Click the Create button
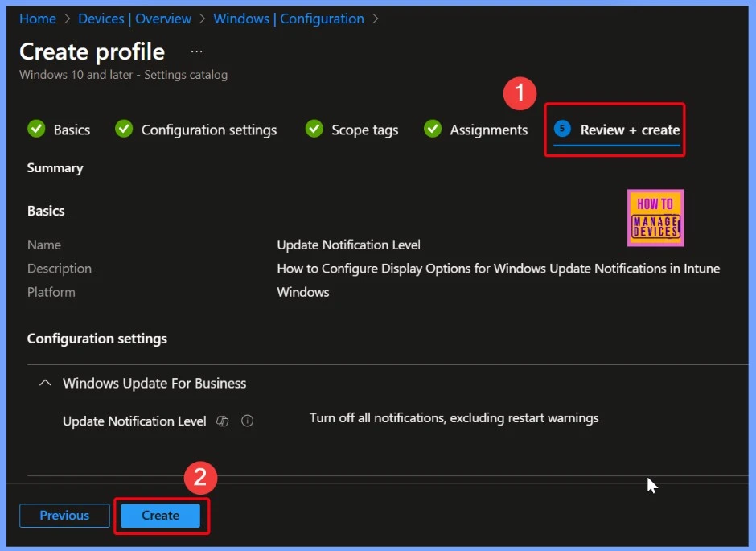This screenshot has width=756, height=551. tap(161, 516)
